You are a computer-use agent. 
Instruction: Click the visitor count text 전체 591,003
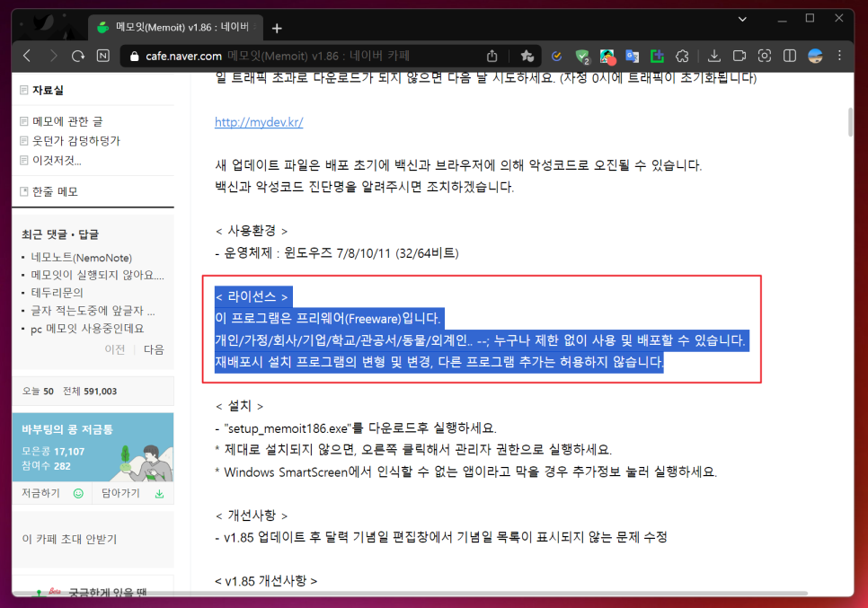[90, 392]
